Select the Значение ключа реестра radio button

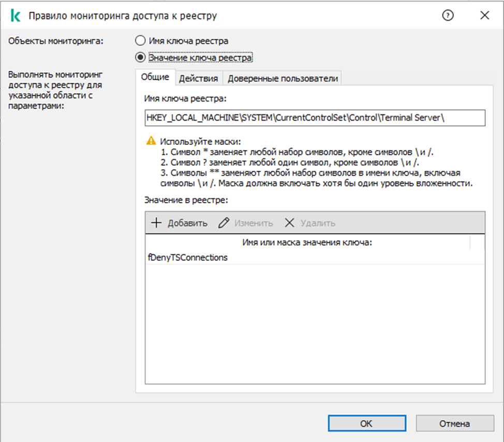[140, 57]
